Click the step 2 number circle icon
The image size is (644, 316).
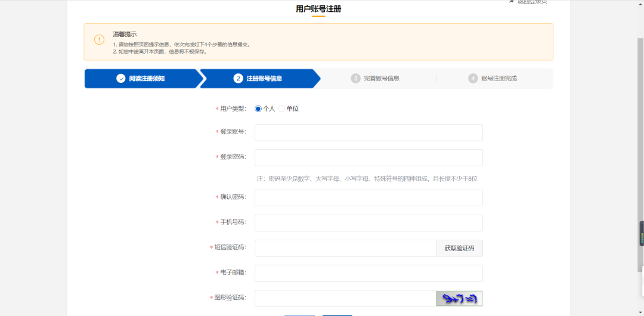tap(238, 78)
